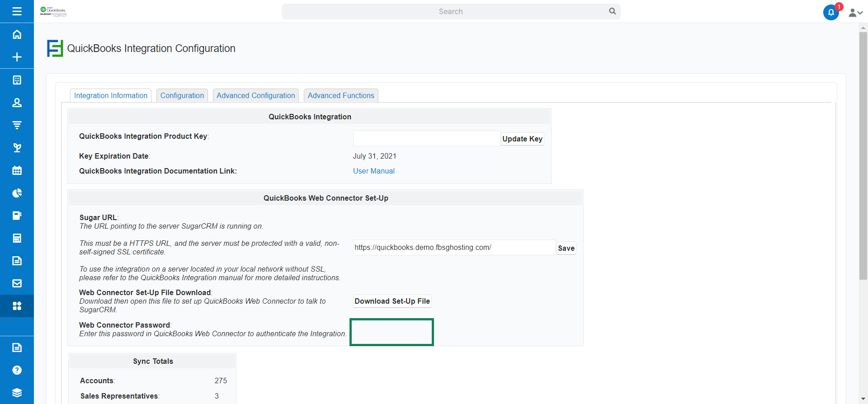Click the Update Key button
Image resolution: width=868 pixels, height=404 pixels.
[522, 139]
